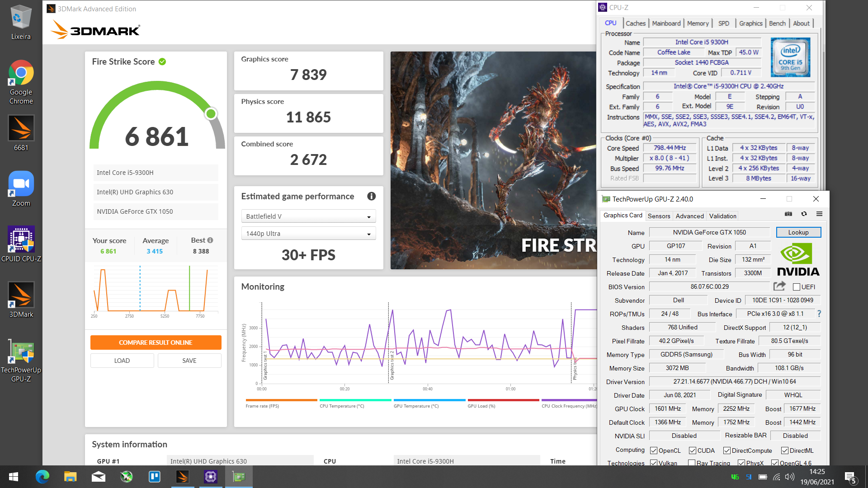868x488 pixels.
Task: Click the GPU-Z refresh icon
Action: point(804,214)
